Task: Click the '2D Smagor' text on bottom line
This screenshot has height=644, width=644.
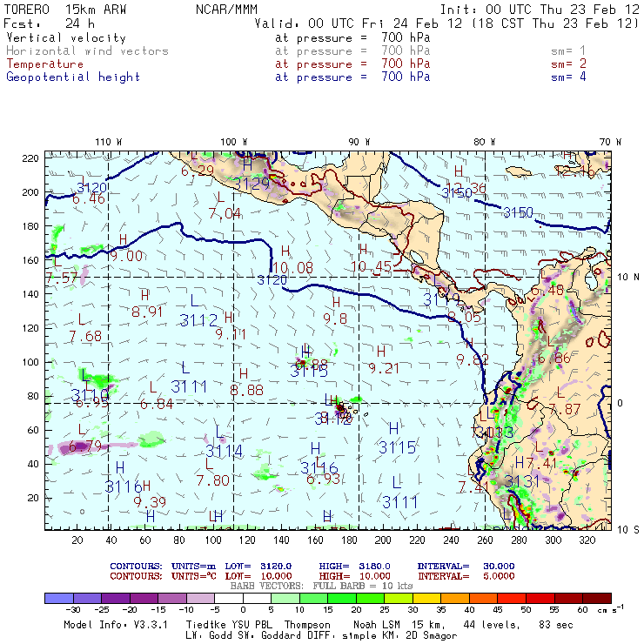Action: click(x=432, y=636)
